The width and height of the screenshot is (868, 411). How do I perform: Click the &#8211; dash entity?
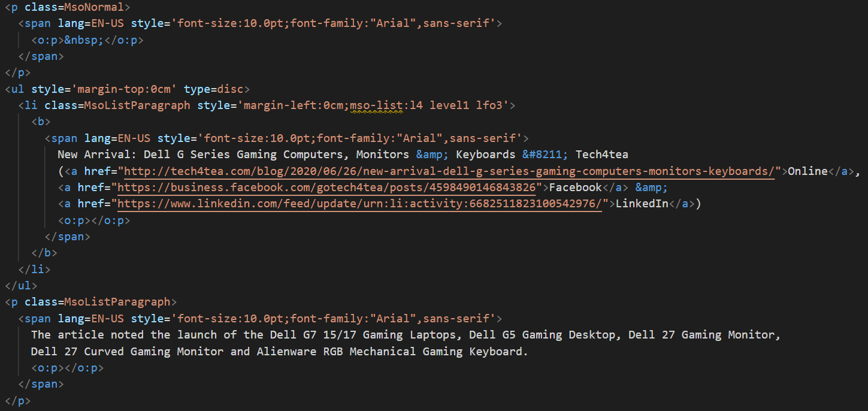click(x=545, y=155)
